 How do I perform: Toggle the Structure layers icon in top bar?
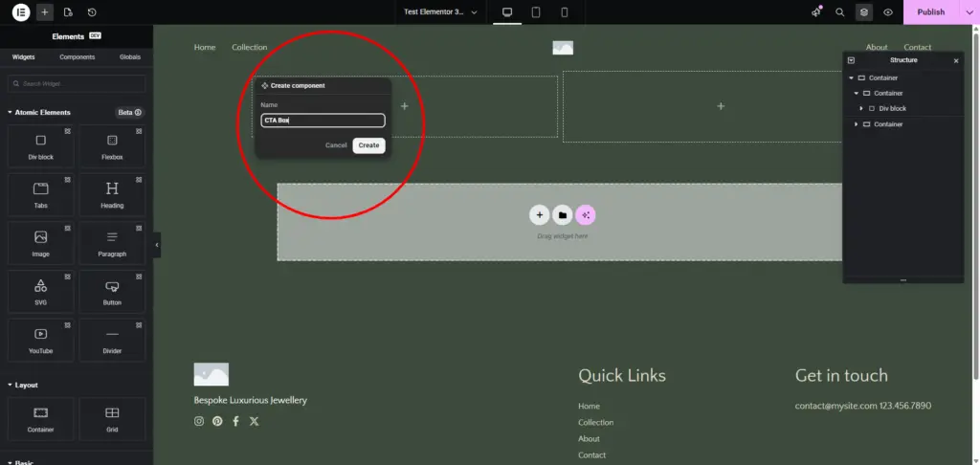tap(864, 11)
